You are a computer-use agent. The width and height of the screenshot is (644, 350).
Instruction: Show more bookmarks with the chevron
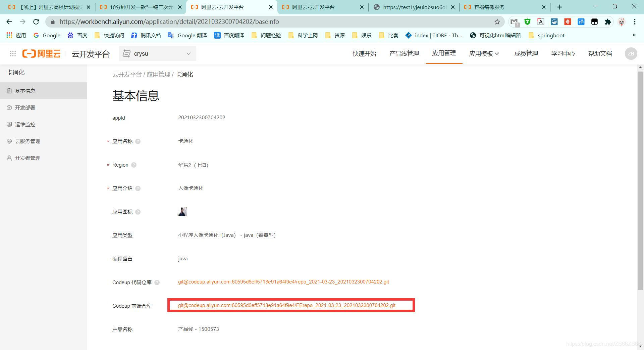[x=634, y=35]
